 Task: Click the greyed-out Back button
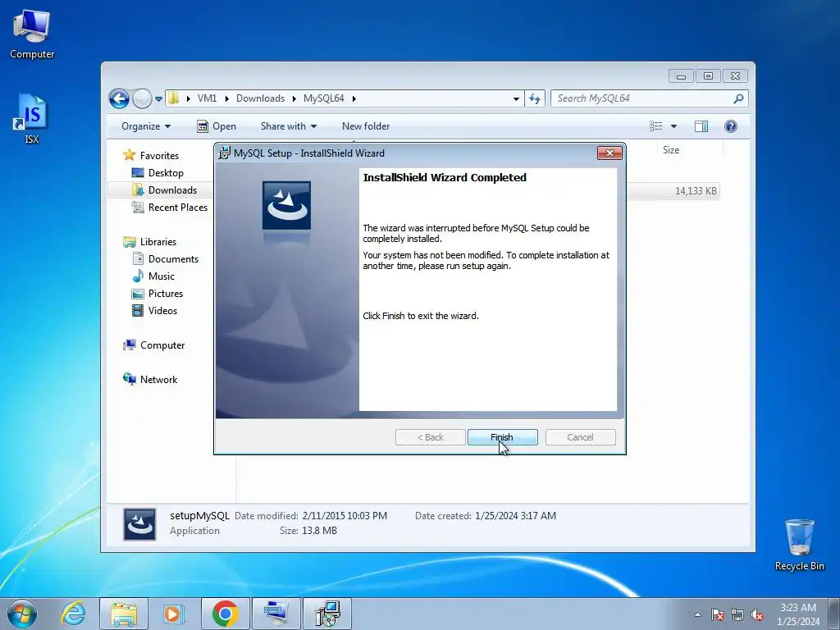pos(430,437)
